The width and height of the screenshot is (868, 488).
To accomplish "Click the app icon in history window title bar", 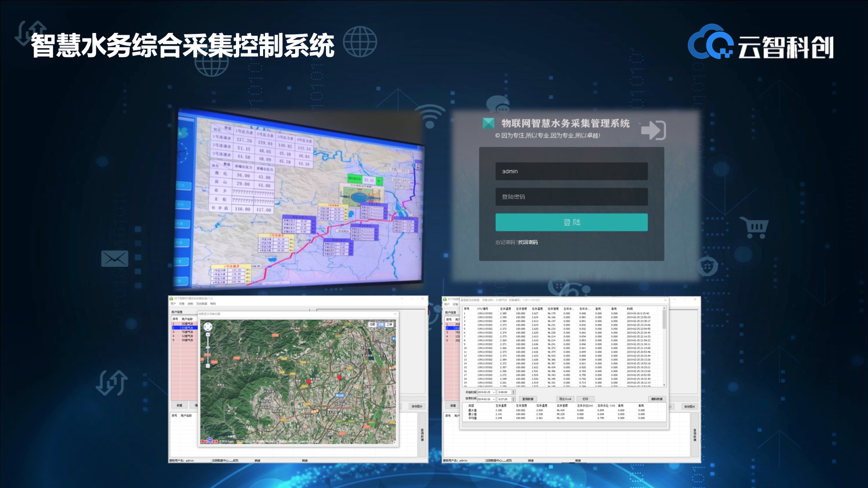I will pyautogui.click(x=445, y=299).
